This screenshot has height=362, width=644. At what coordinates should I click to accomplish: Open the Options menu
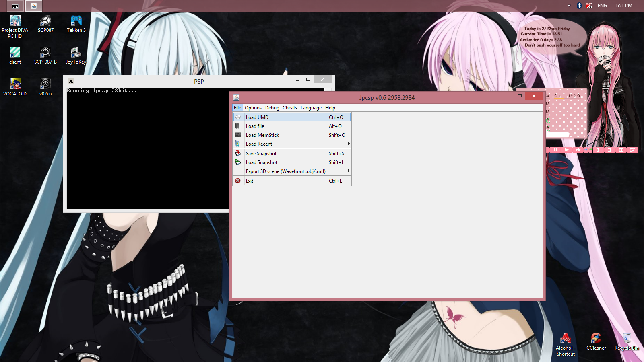click(253, 108)
